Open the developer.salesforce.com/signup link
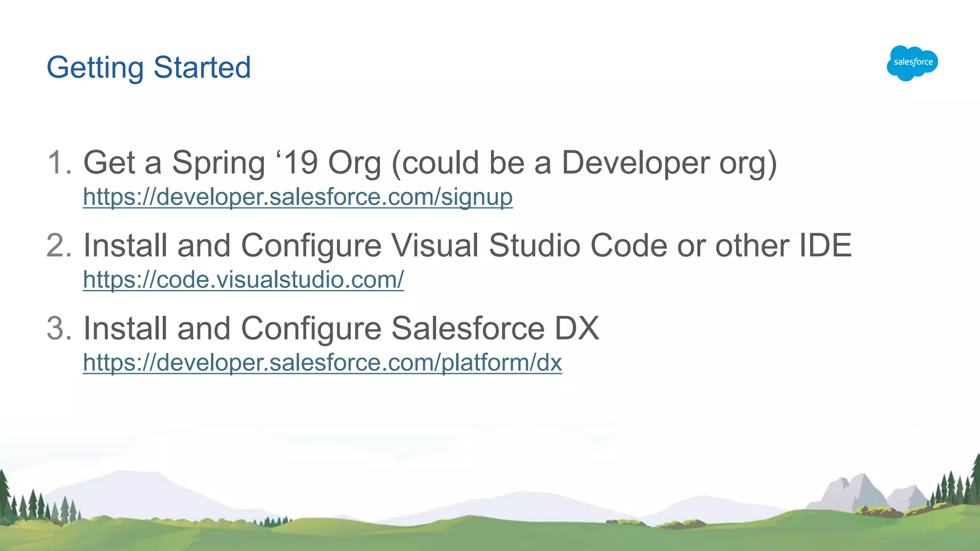 (298, 197)
